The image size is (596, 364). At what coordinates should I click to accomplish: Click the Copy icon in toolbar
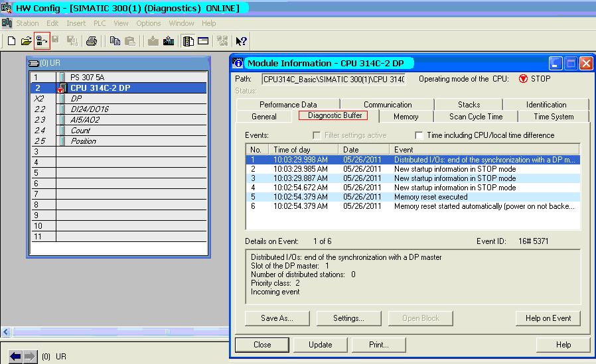point(115,41)
